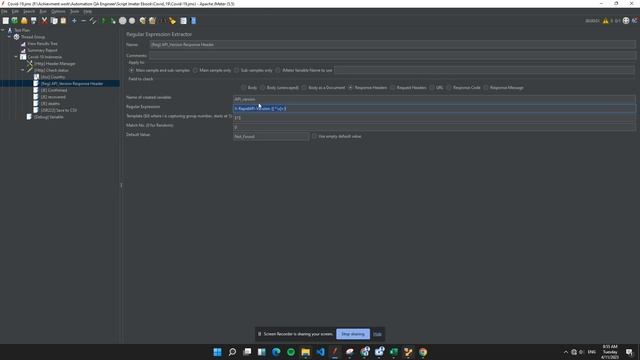Select Request Headers radio button
This screenshot has width=640, height=360.
point(393,88)
